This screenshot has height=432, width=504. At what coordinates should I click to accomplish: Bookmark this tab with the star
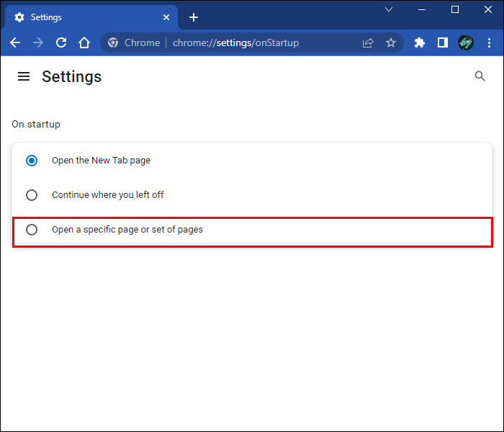click(x=391, y=42)
